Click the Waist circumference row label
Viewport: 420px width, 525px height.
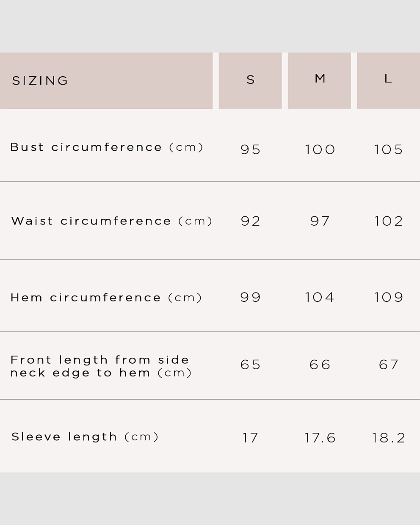point(112,221)
